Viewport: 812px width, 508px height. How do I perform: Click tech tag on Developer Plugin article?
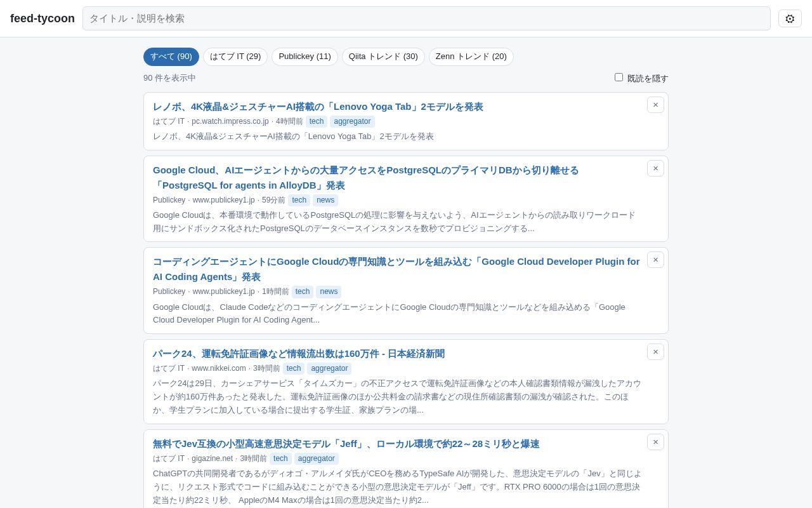[303, 291]
